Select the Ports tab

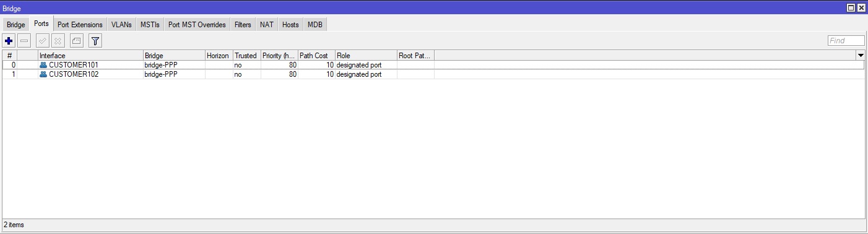[41, 24]
